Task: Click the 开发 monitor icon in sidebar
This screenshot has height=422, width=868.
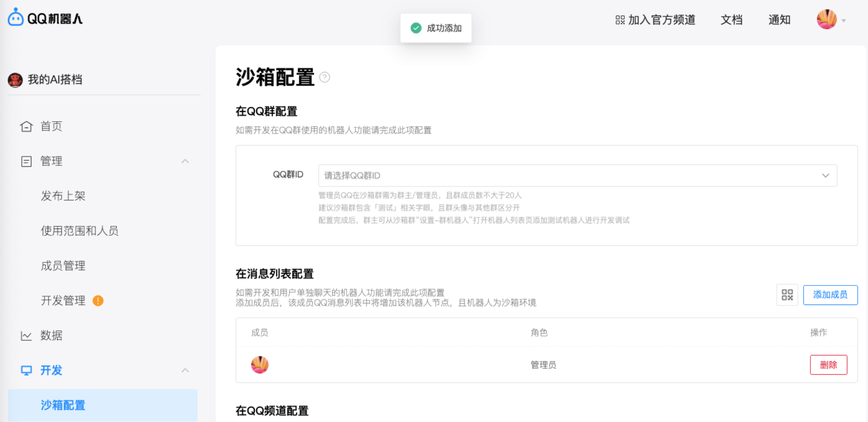Action: tap(26, 370)
